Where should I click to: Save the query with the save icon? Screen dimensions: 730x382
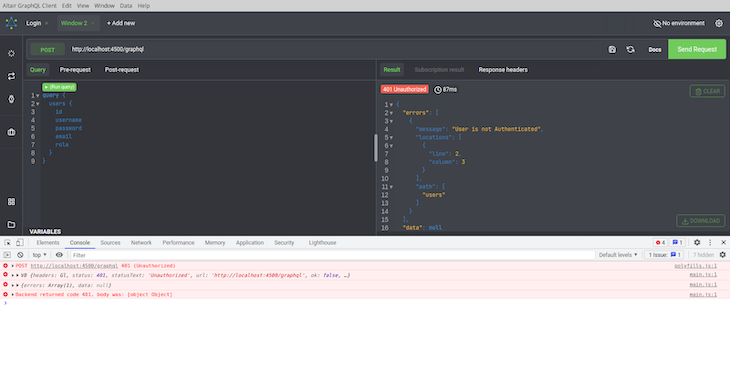(x=612, y=49)
